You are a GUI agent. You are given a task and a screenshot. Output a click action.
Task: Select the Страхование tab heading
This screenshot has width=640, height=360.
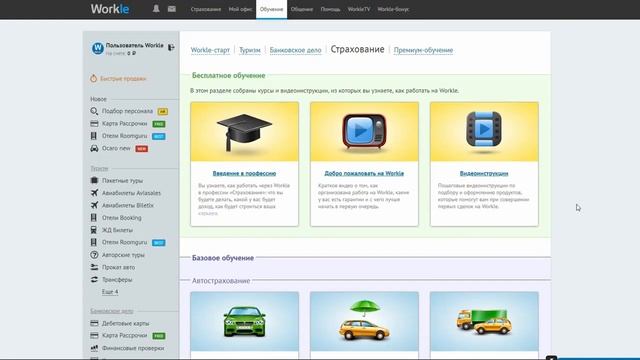tap(358, 49)
